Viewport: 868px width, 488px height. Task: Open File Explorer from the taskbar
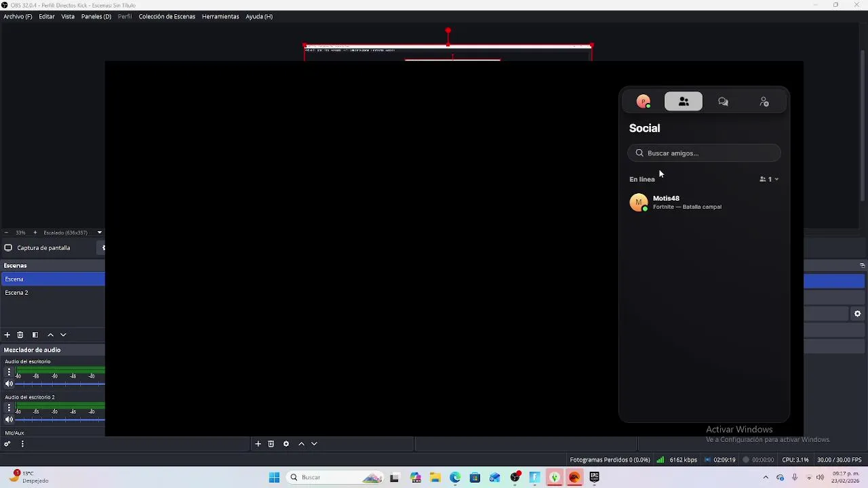[x=435, y=477]
